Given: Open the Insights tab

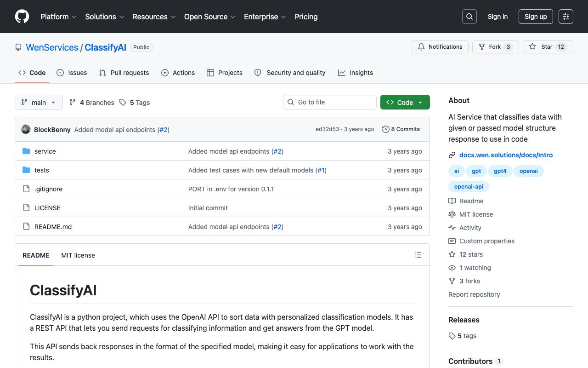Looking at the screenshot, I should point(356,73).
